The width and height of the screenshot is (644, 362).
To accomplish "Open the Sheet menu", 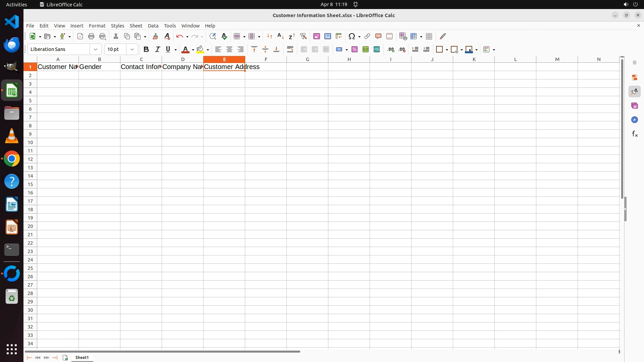I will tap(136, 25).
